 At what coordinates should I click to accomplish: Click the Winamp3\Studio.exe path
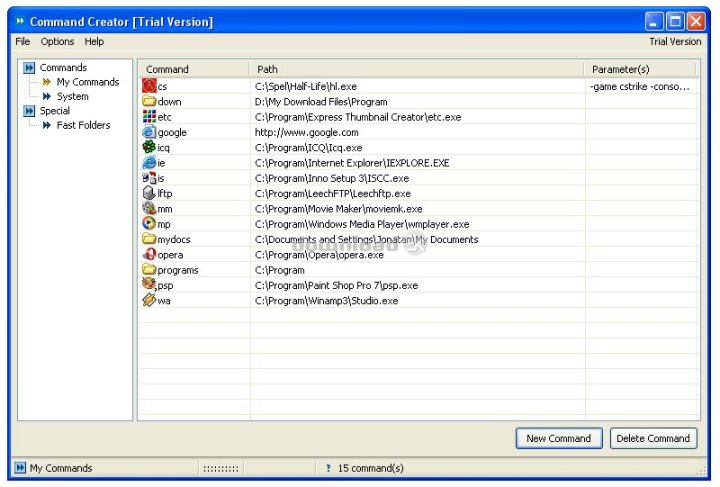(326, 301)
